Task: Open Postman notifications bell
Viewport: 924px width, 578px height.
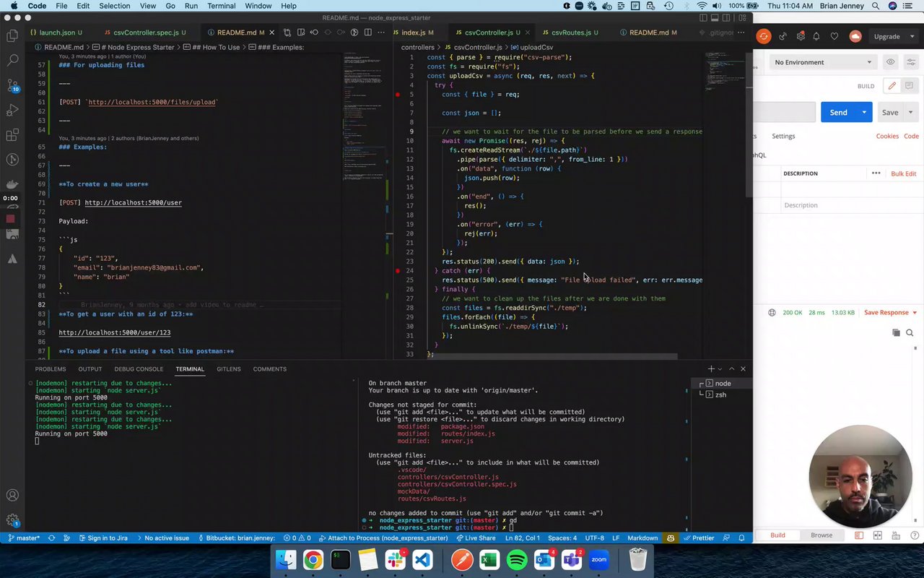Action: pyautogui.click(x=816, y=36)
